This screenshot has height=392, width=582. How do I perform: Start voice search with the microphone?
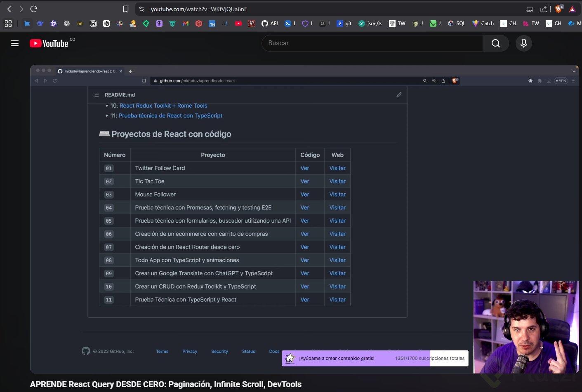click(524, 43)
